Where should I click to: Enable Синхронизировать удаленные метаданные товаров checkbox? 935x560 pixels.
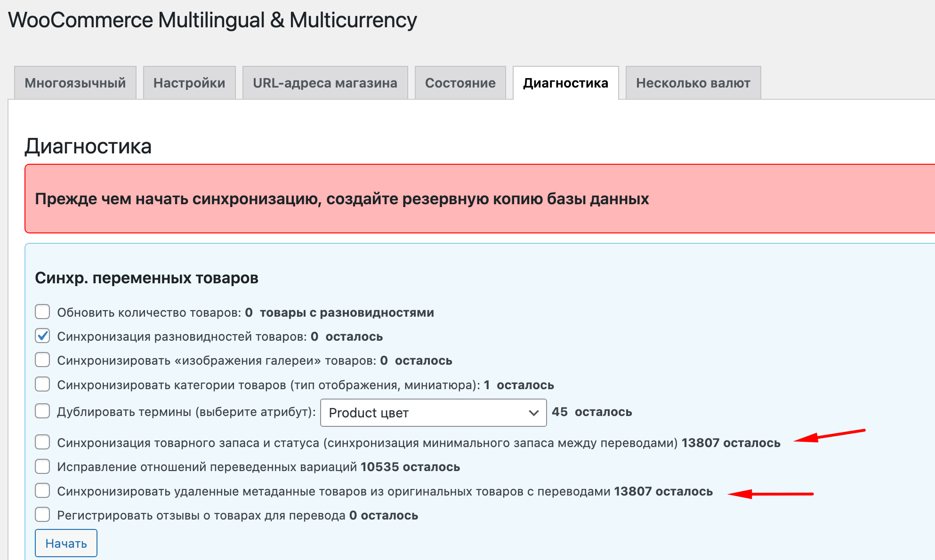pos(42,490)
